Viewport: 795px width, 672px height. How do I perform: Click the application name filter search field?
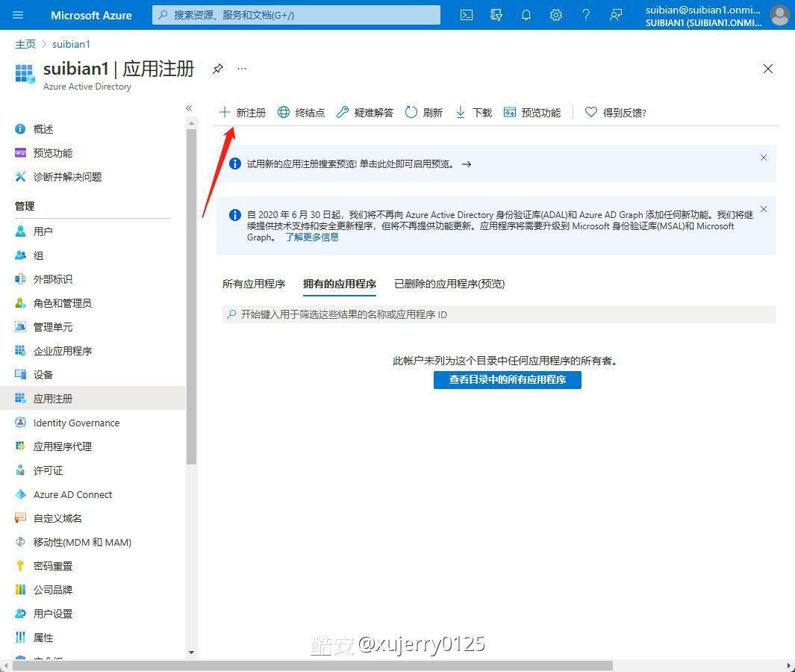click(x=499, y=314)
